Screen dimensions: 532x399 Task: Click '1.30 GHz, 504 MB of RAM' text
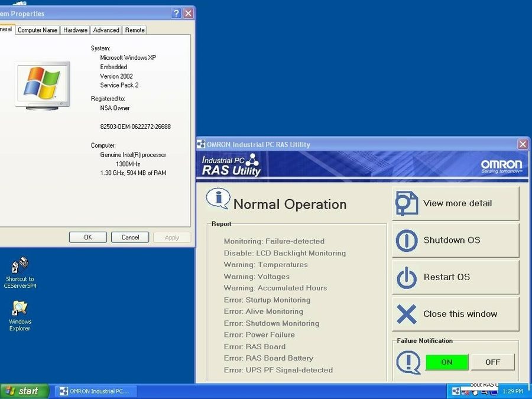pyautogui.click(x=133, y=173)
